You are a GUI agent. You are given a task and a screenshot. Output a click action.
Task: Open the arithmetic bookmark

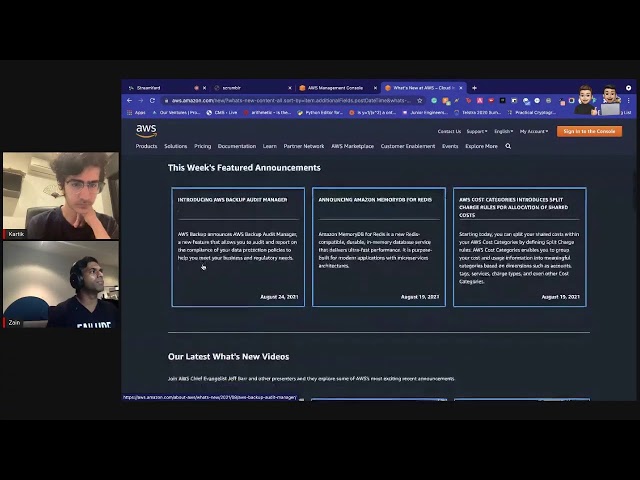pyautogui.click(x=267, y=112)
